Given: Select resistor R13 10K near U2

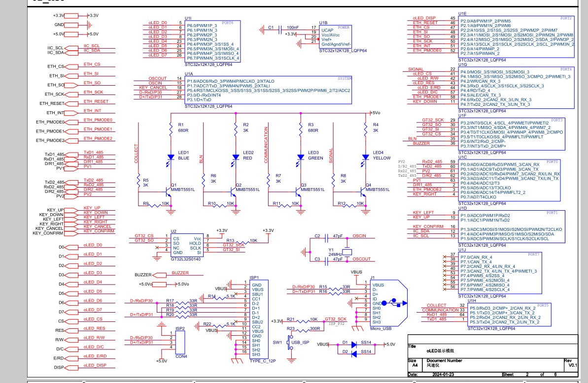Looking at the screenshot, I should click(242, 243).
